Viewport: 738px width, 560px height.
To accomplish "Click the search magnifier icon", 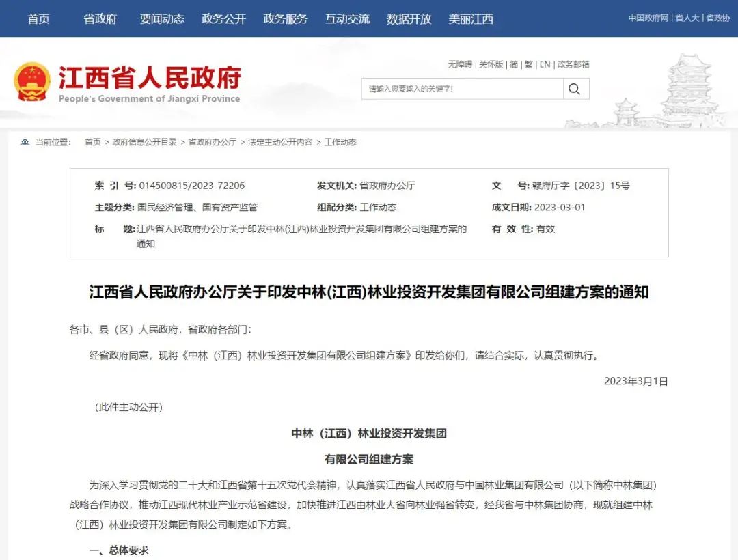I will coord(574,89).
